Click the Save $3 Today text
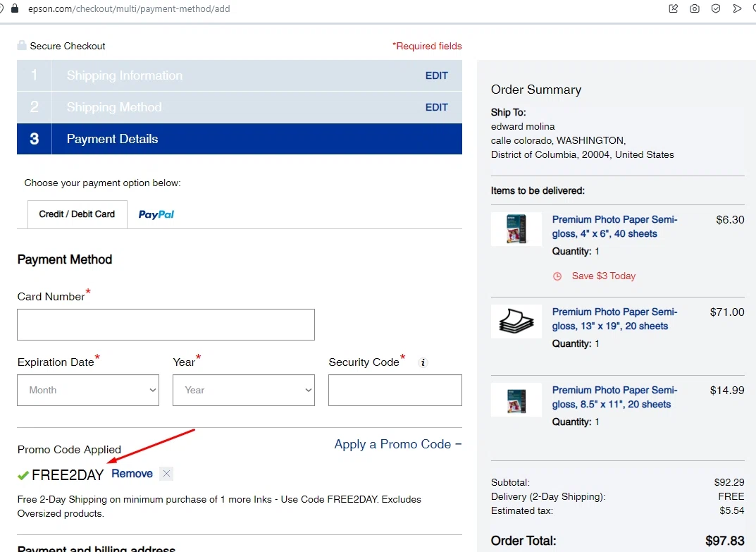Screen dimensions: 756x552 tap(604, 276)
